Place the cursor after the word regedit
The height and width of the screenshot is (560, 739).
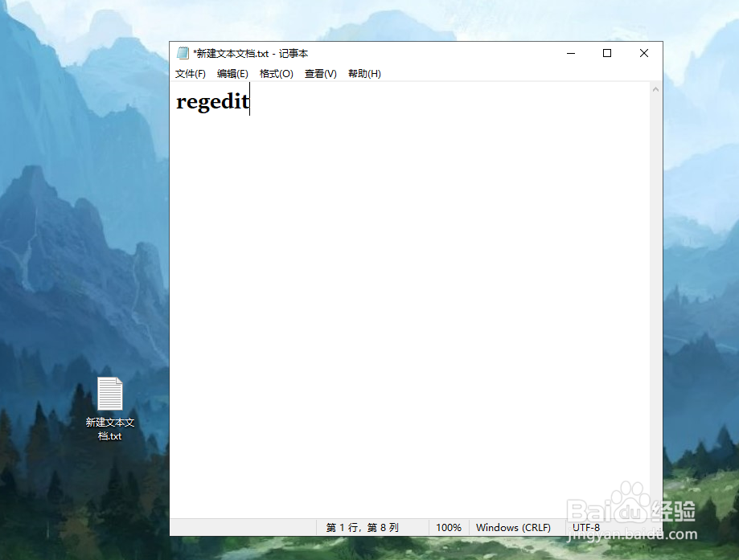[x=250, y=102]
